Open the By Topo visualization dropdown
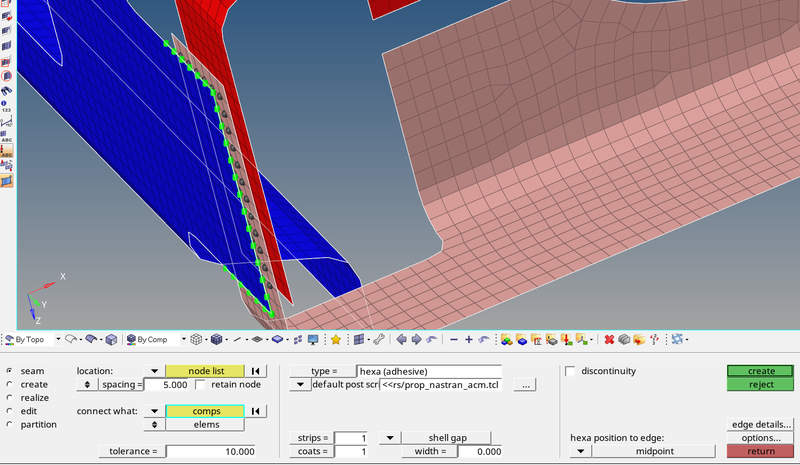The image size is (800, 465). (56, 340)
